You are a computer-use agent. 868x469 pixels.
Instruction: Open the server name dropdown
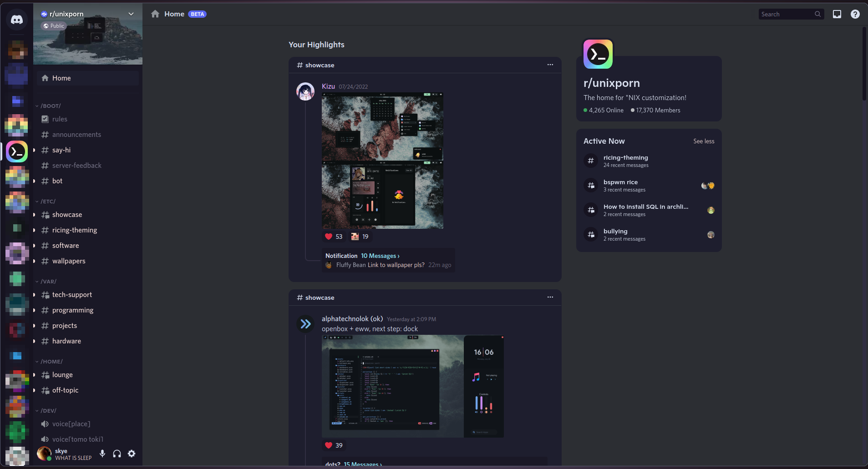pos(131,14)
